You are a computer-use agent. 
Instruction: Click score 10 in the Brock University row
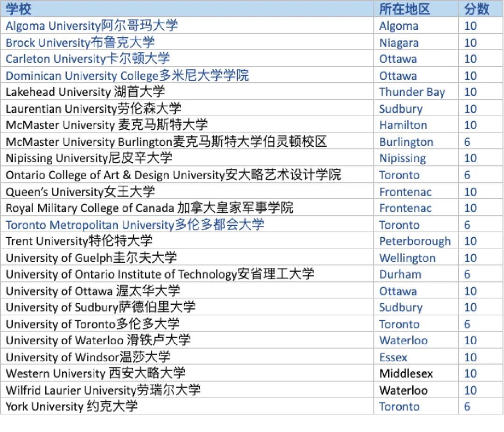tap(470, 42)
